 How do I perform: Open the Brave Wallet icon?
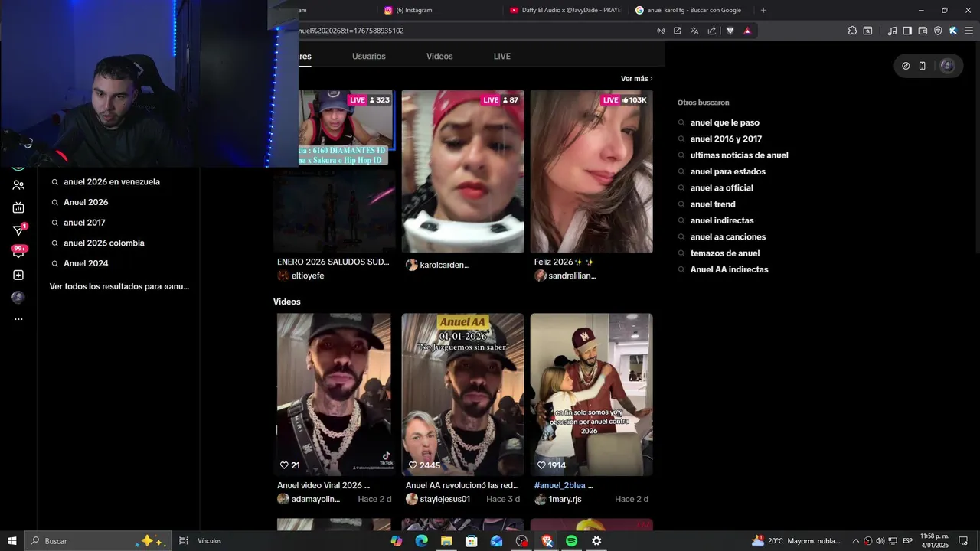click(923, 31)
